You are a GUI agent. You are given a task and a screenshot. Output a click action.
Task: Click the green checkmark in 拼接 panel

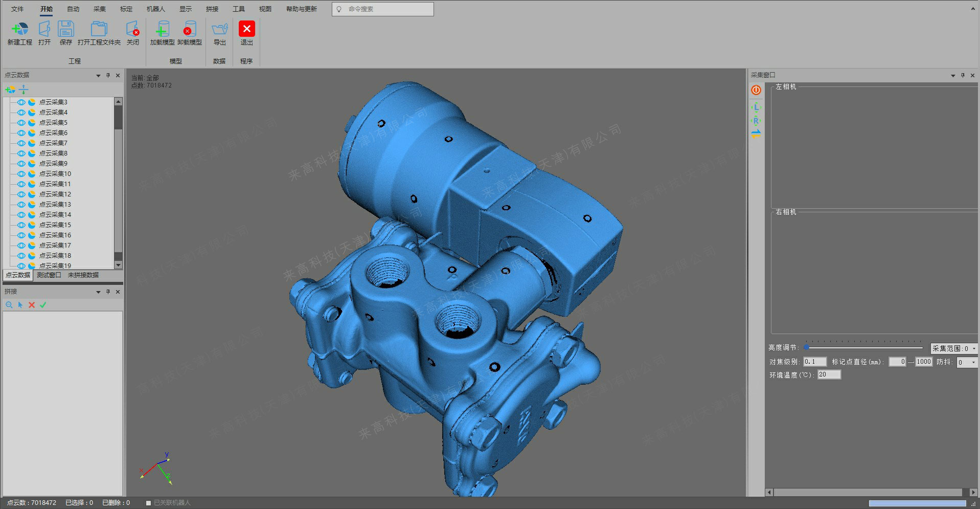43,305
